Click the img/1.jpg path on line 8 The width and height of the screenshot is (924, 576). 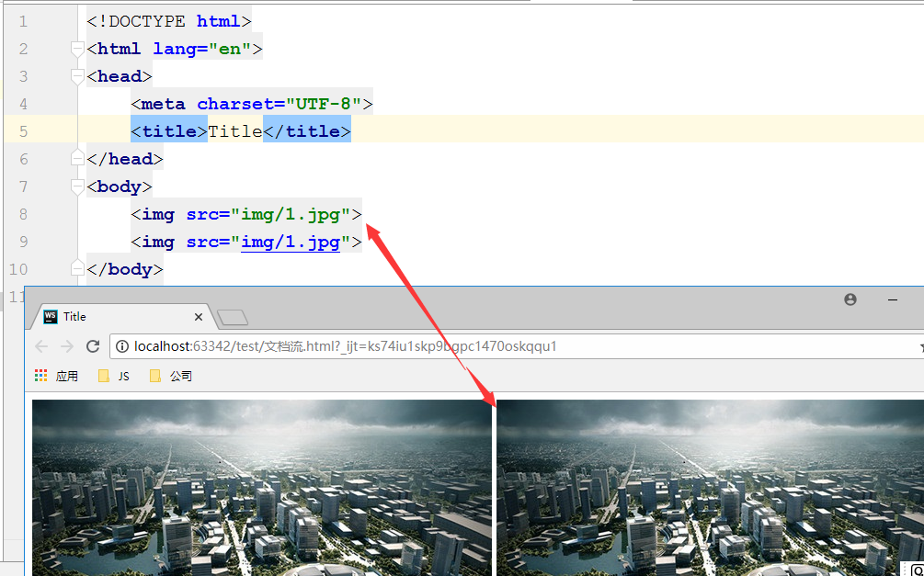291,214
